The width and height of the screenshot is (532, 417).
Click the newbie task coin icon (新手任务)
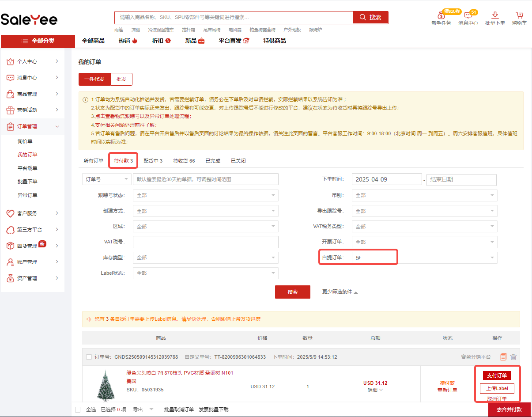(441, 16)
